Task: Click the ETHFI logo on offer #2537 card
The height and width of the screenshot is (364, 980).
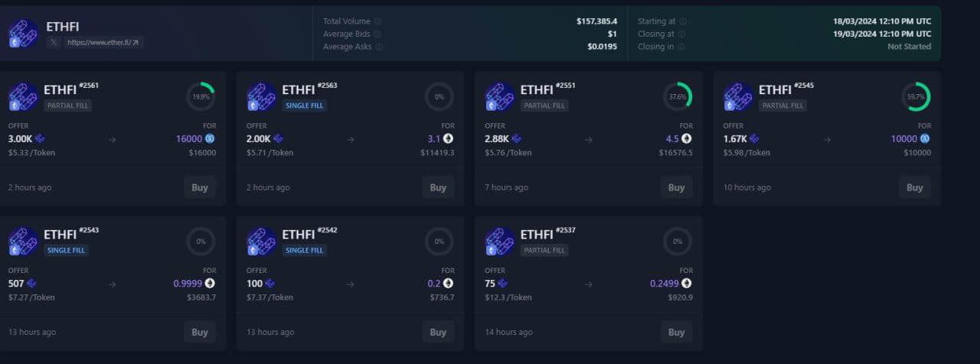Action: 500,242
